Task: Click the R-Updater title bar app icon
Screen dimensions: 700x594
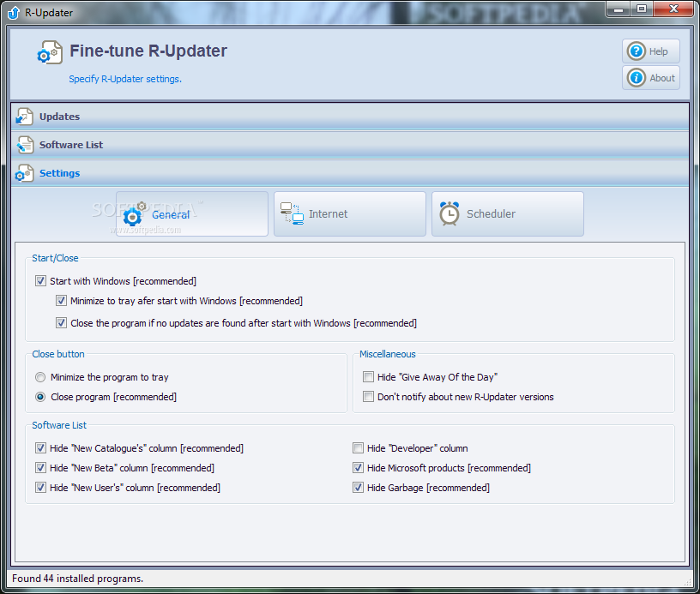Action: (14, 13)
